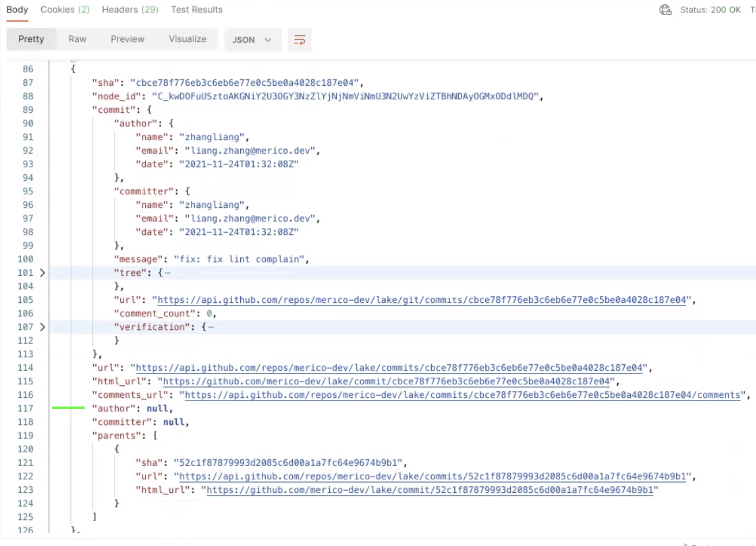This screenshot has width=756, height=546.
Task: Click the "author" key on line 90
Action: pos(135,123)
